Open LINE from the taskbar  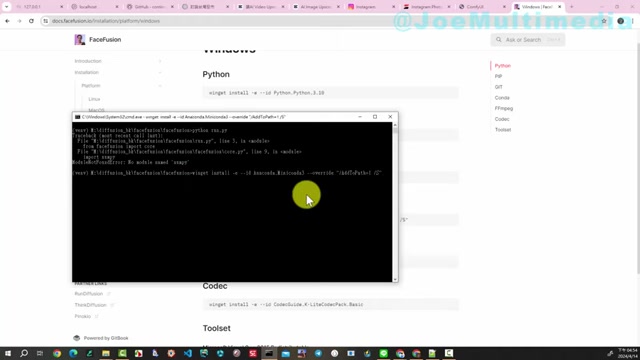tap(383, 353)
